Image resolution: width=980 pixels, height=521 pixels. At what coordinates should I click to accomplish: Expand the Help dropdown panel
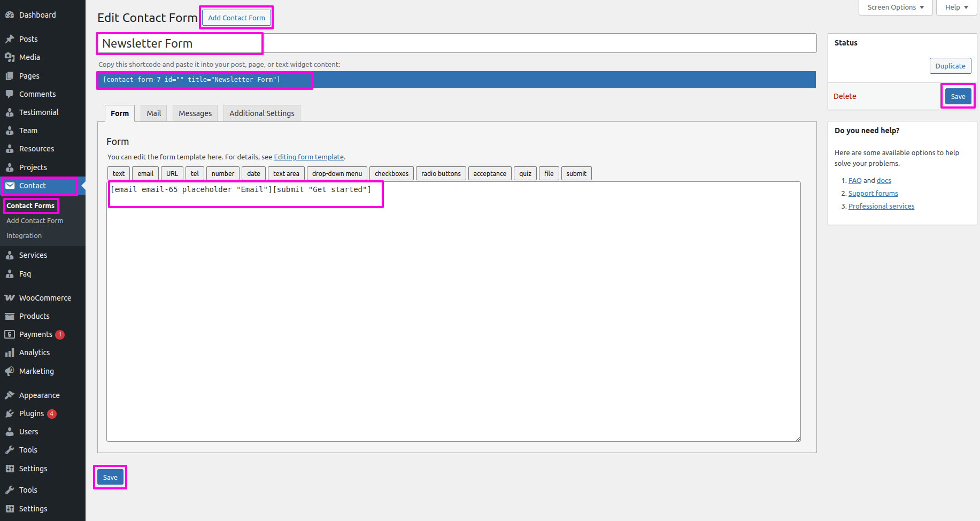coord(956,7)
